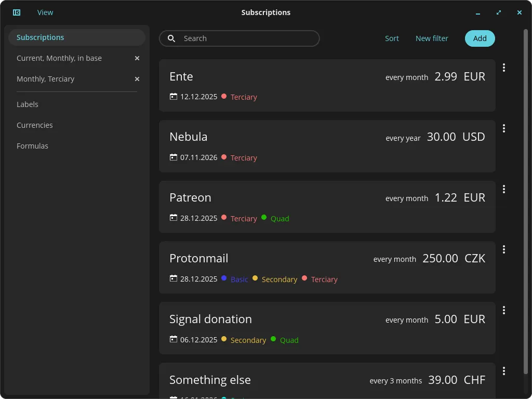Remove the 'Current, Monthly, in base' filter
The width and height of the screenshot is (532, 399).
(137, 58)
